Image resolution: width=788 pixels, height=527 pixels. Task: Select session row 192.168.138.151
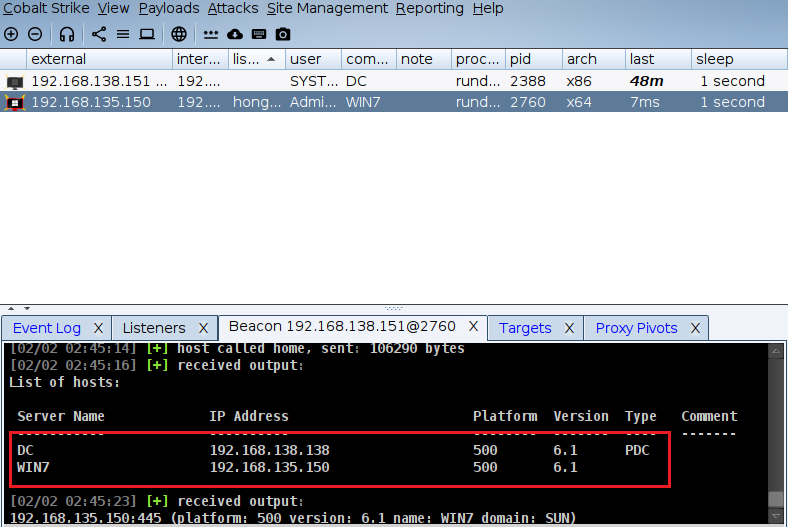(394, 81)
